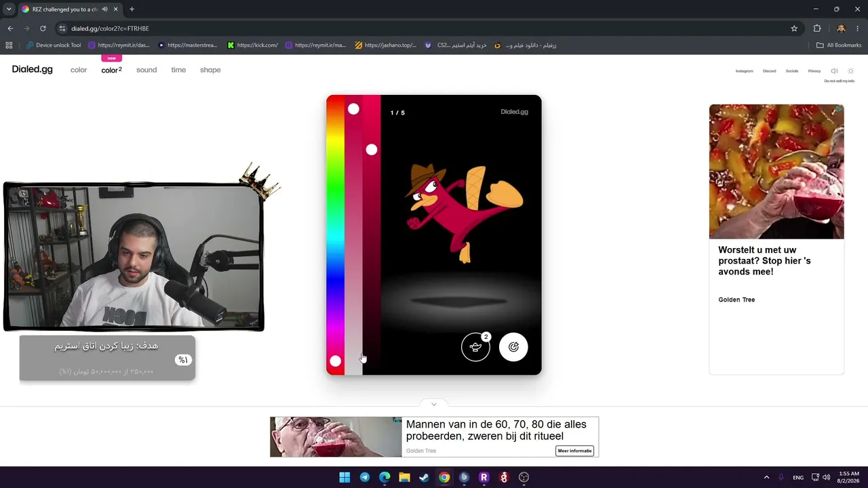Click the hint lamp button with badge 2

(475, 347)
